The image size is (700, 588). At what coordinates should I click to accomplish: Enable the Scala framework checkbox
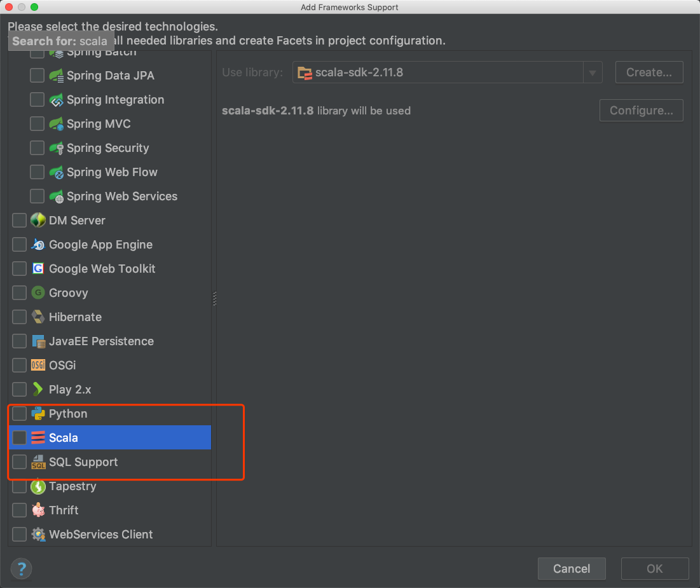click(x=19, y=437)
